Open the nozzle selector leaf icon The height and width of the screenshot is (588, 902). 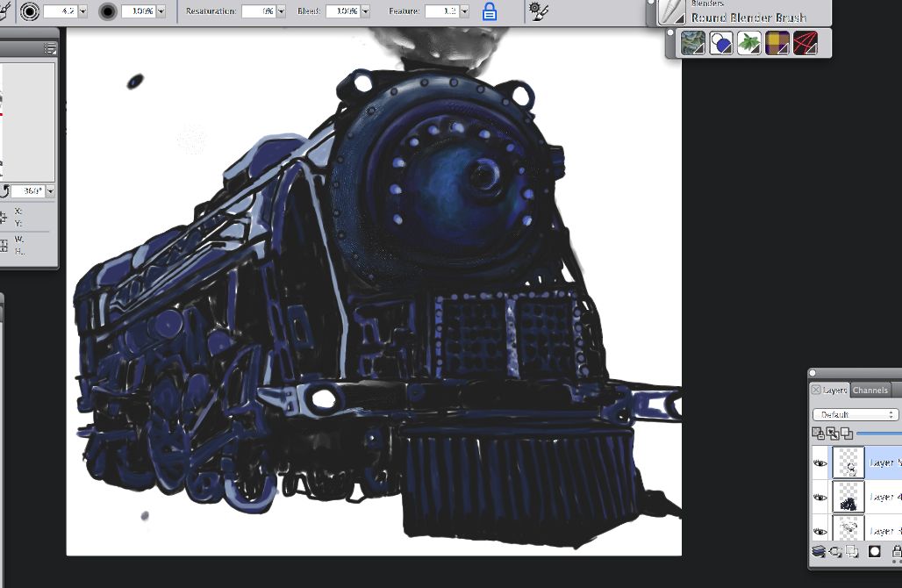749,43
